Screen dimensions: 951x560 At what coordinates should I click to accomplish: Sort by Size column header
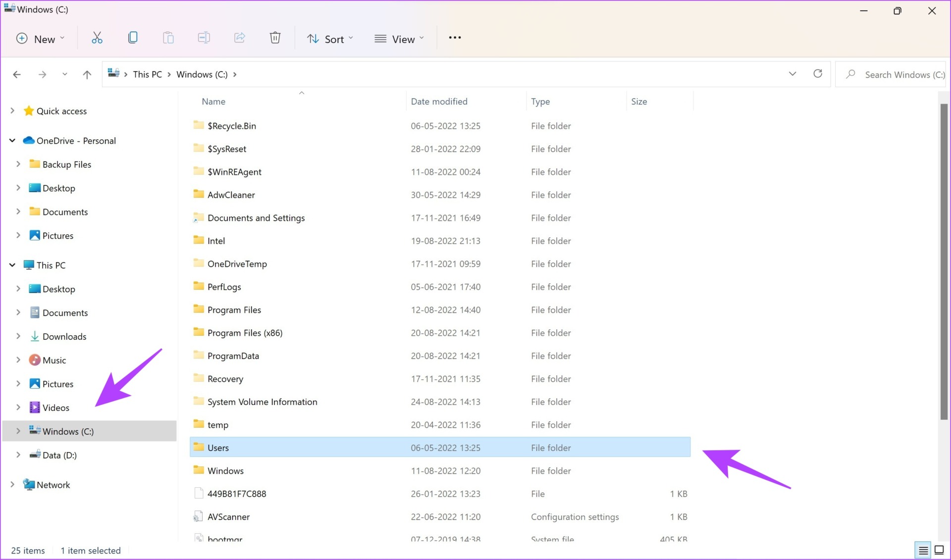point(639,102)
